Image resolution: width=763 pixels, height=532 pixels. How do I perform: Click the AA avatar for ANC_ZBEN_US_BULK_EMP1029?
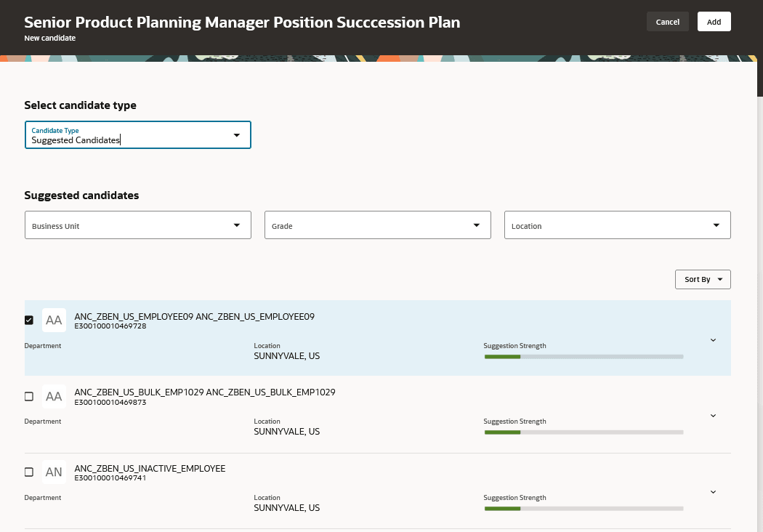[54, 396]
